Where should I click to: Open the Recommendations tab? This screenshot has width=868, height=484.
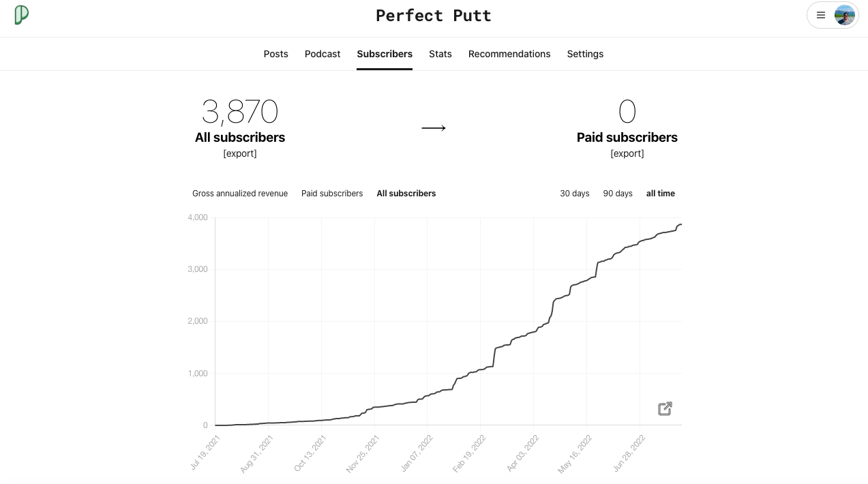tap(509, 54)
